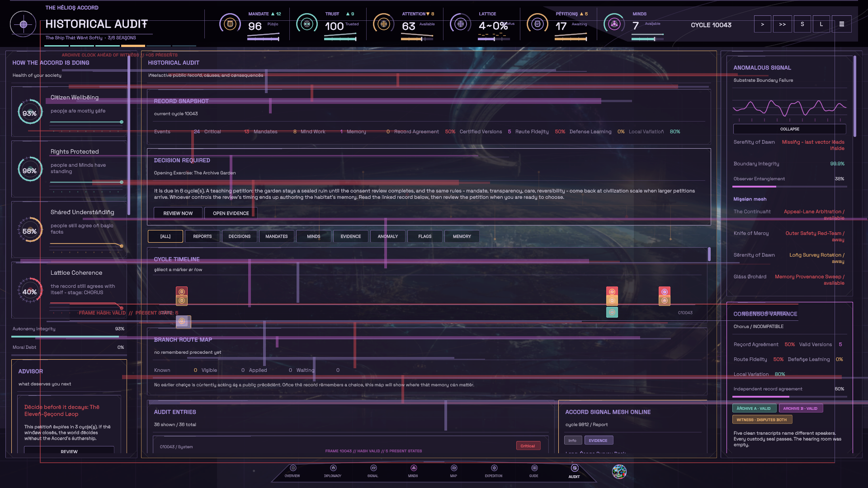
Task: Click the REVIEW NOW button
Action: coord(178,213)
